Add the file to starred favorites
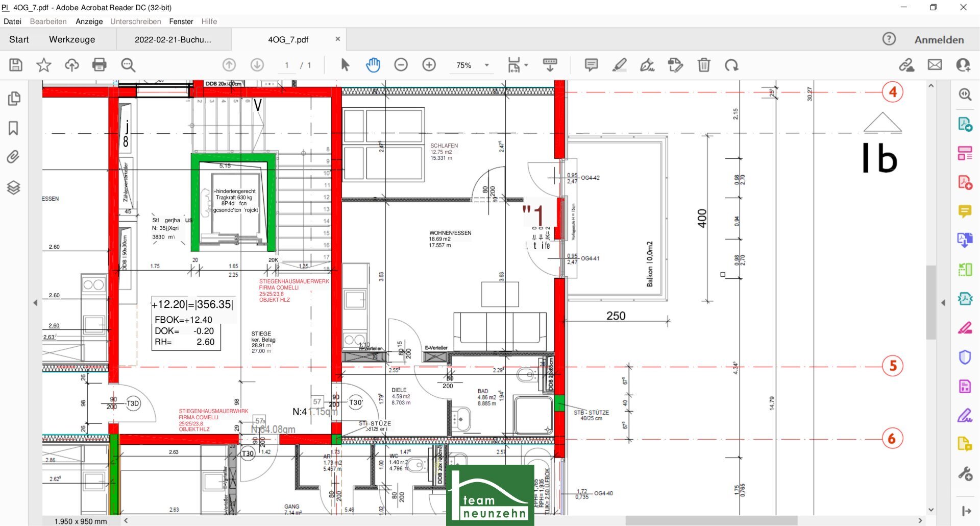This screenshot has width=980, height=526. [44, 65]
